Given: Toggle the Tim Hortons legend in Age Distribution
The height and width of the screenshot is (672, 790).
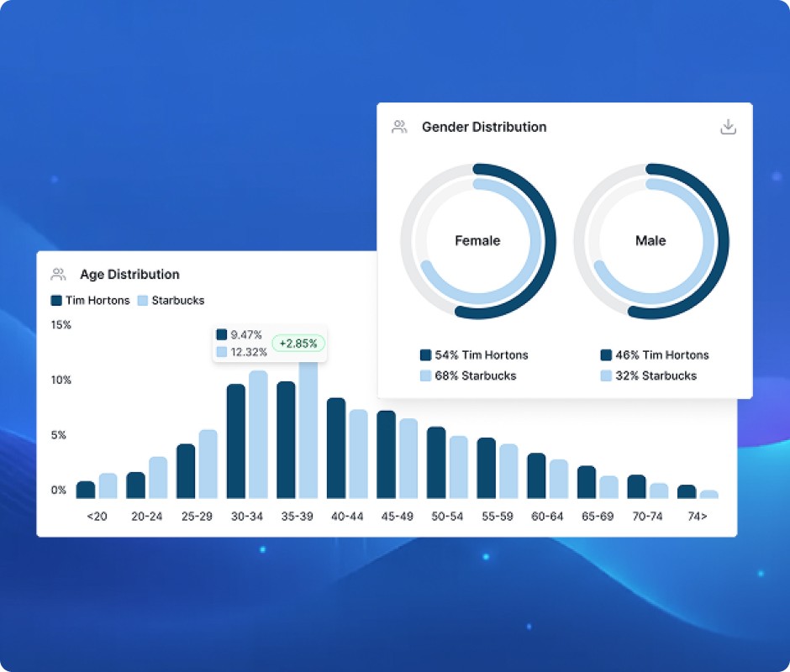Looking at the screenshot, I should [x=90, y=301].
